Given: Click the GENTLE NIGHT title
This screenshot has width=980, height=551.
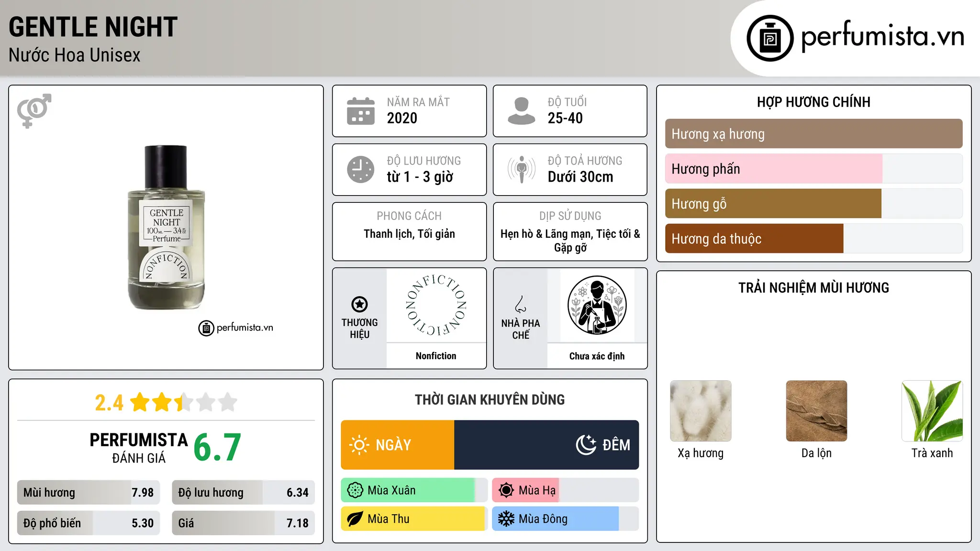Looking at the screenshot, I should 93,27.
